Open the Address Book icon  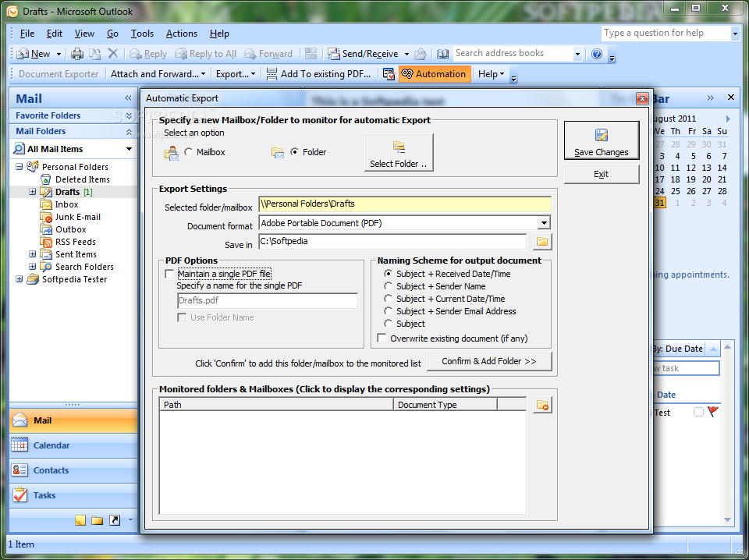(443, 54)
